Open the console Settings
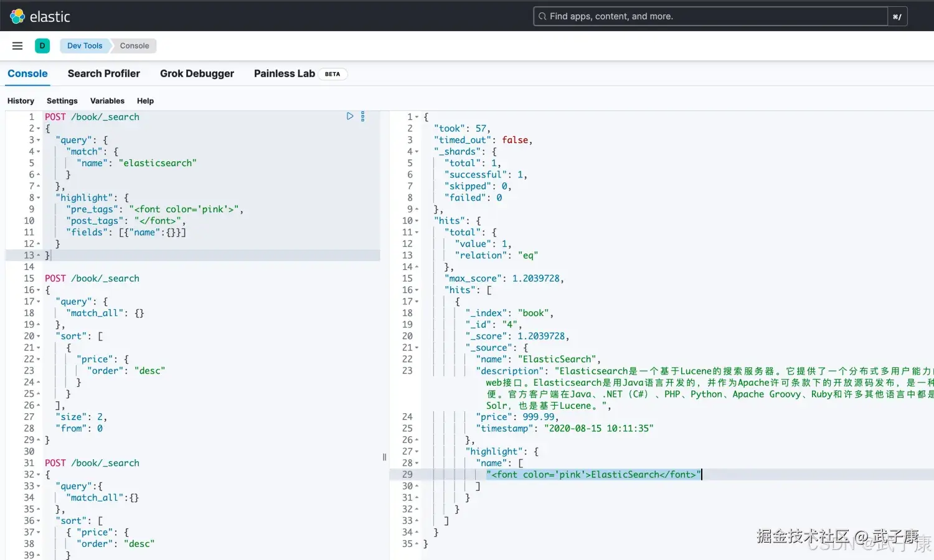Image resolution: width=934 pixels, height=560 pixels. 62,101
